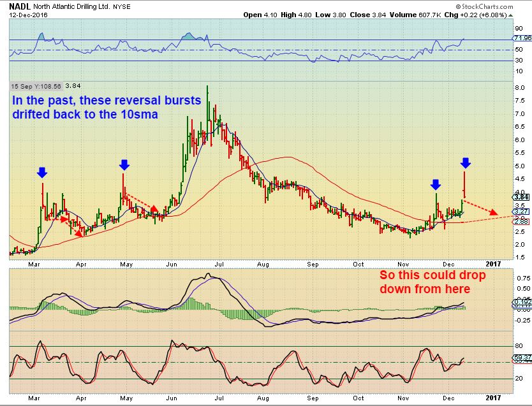Click the Jun label under the stochastic panel

pos(172,398)
